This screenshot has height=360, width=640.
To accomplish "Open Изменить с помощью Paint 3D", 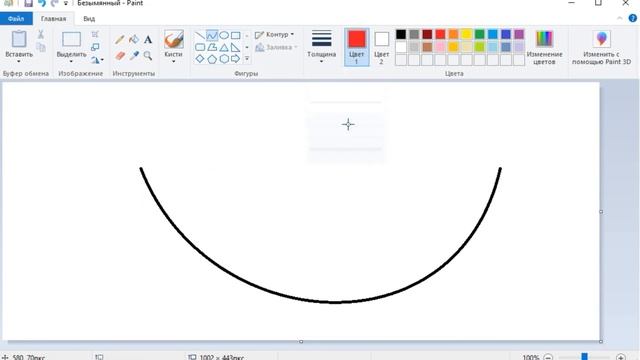I will coord(601,47).
